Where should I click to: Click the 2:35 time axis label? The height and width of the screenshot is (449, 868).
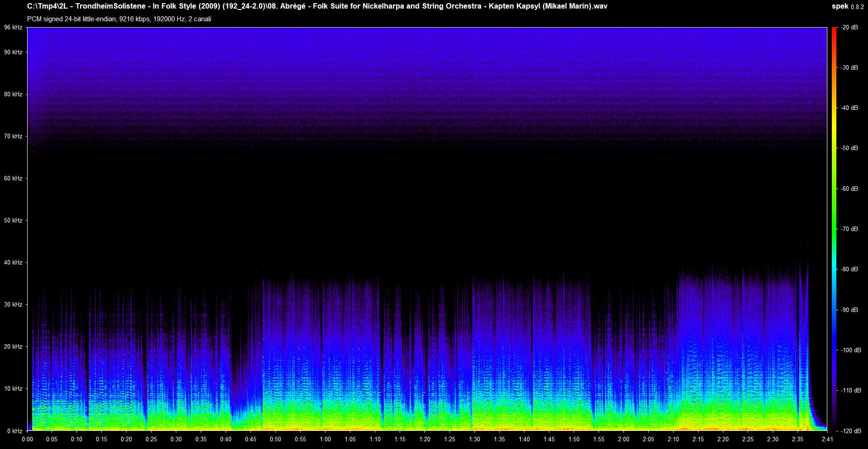pos(797,440)
